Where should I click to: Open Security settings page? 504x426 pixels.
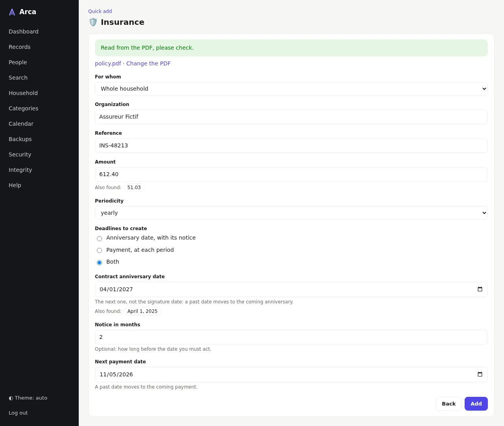(20, 154)
